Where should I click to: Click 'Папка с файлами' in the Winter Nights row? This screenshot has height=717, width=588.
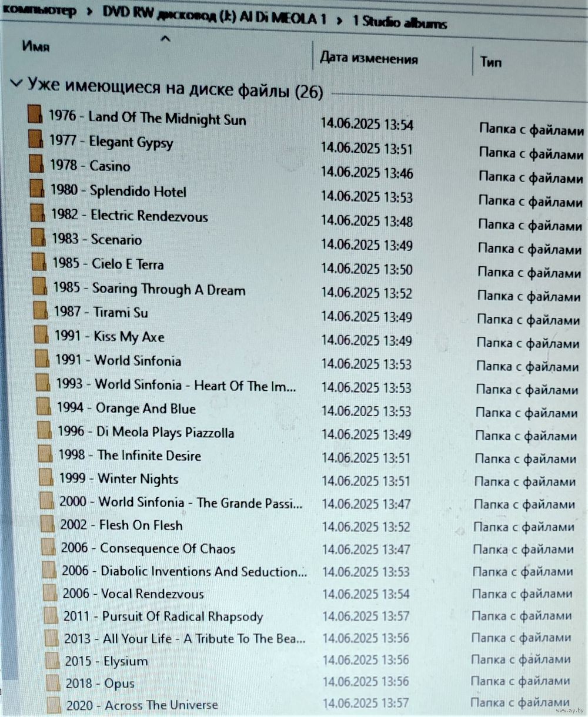[x=525, y=482]
